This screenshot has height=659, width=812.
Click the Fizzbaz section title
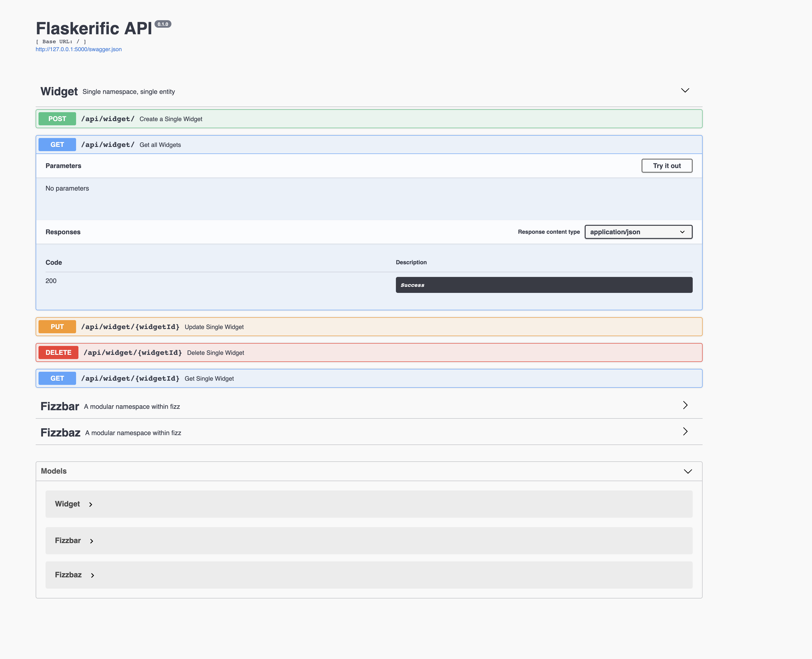tap(60, 432)
